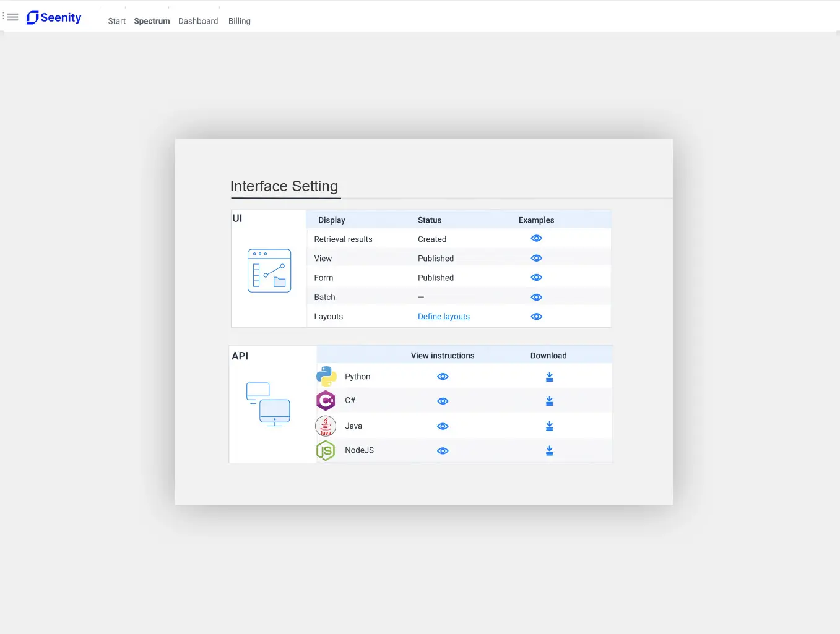Screen dimensions: 840x634
Task: View instructions for C#
Action: (443, 401)
